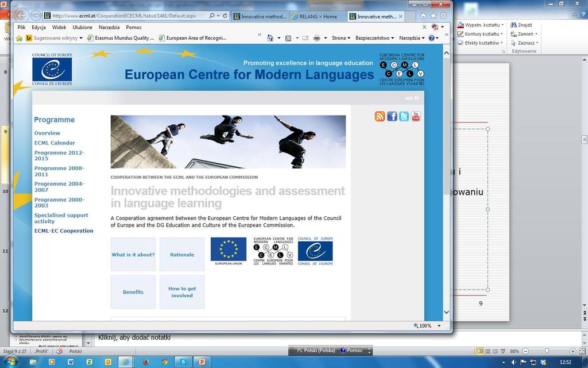The height and width of the screenshot is (368, 588).
Task: Switch to first Innovative method... tab
Action: tap(260, 16)
